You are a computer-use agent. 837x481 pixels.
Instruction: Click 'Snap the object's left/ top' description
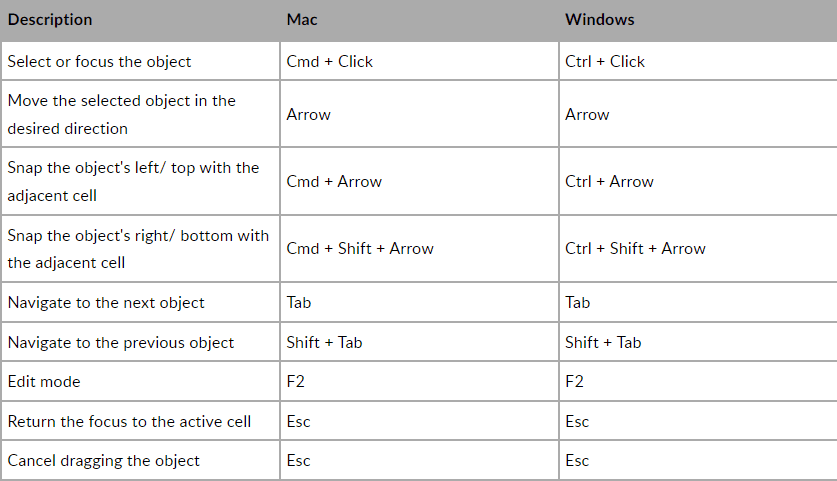133,181
